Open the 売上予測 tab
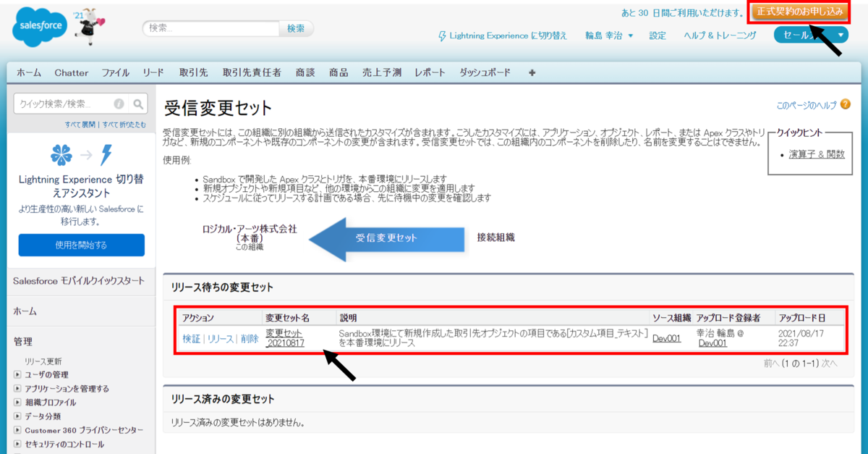 point(382,73)
